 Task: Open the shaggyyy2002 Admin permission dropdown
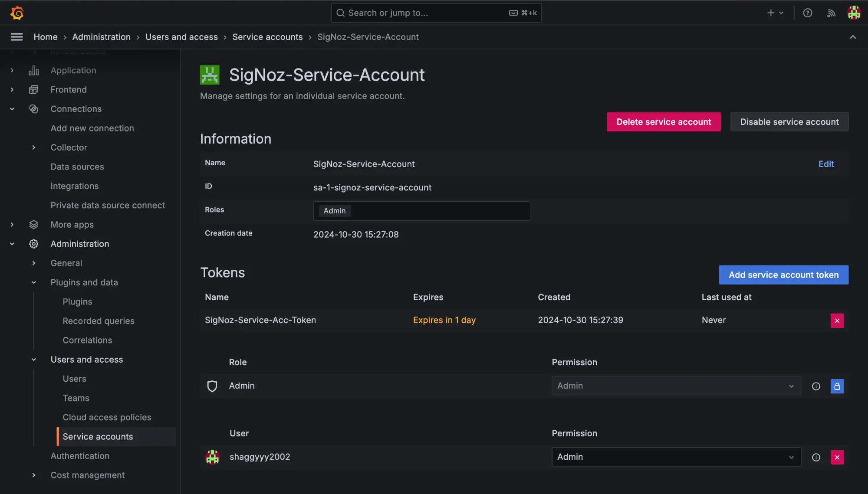676,457
